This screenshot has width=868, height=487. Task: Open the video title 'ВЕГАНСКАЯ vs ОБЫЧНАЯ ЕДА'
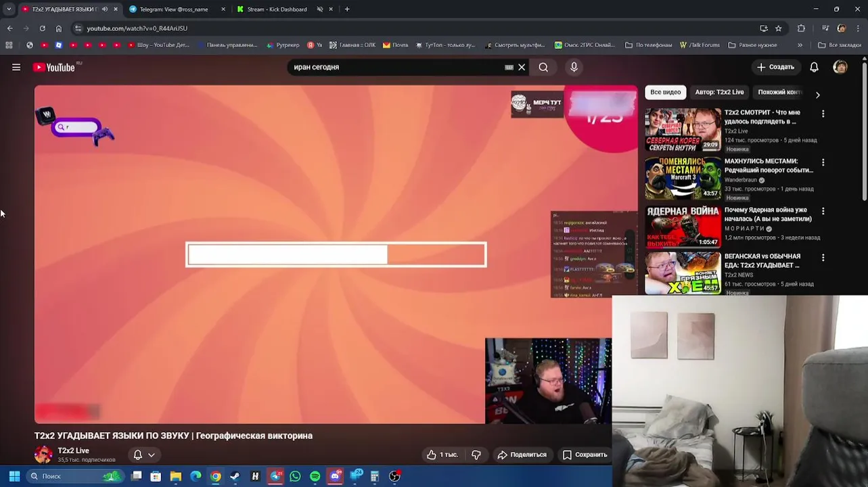coord(762,260)
